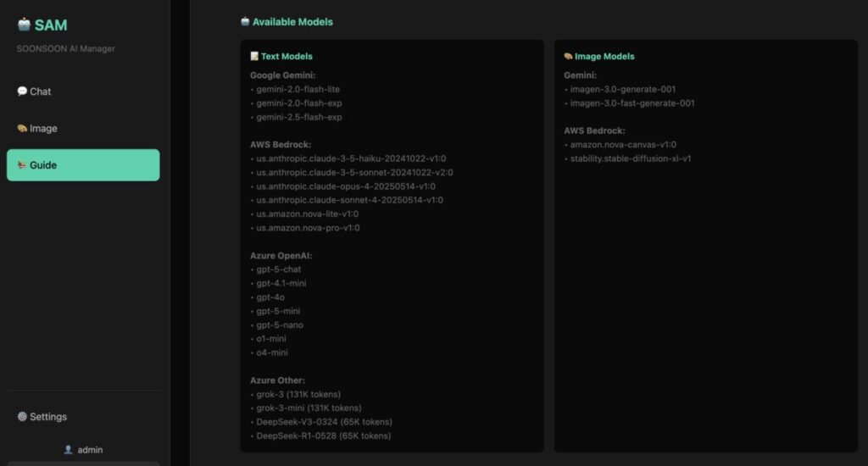
Task: Select imagen-3.0-fast-generate-001 entry
Action: (x=632, y=103)
